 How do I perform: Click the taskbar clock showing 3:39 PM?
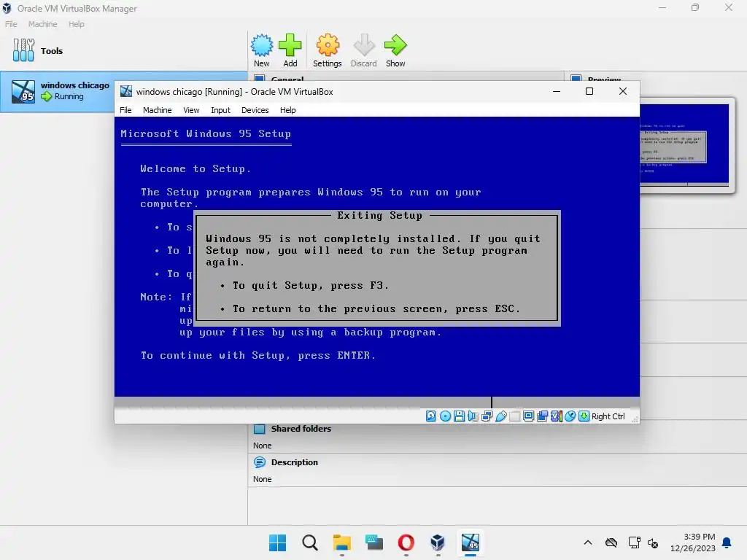pos(693,542)
